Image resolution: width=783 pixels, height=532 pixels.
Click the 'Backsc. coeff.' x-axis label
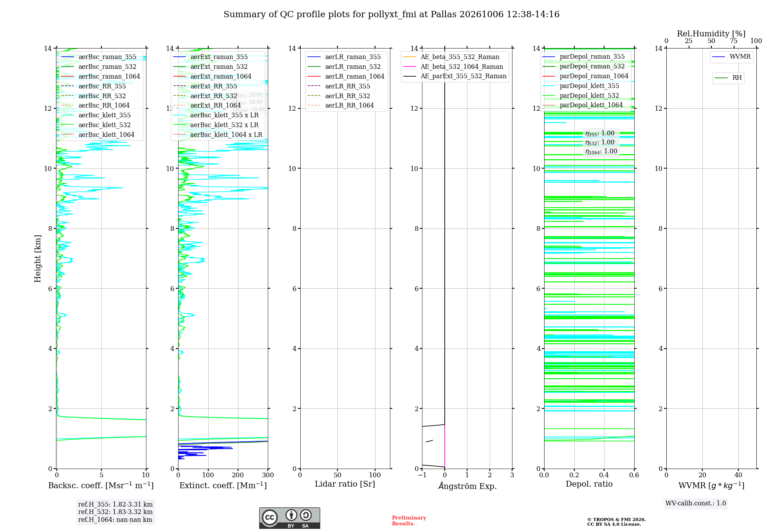pyautogui.click(x=101, y=485)
